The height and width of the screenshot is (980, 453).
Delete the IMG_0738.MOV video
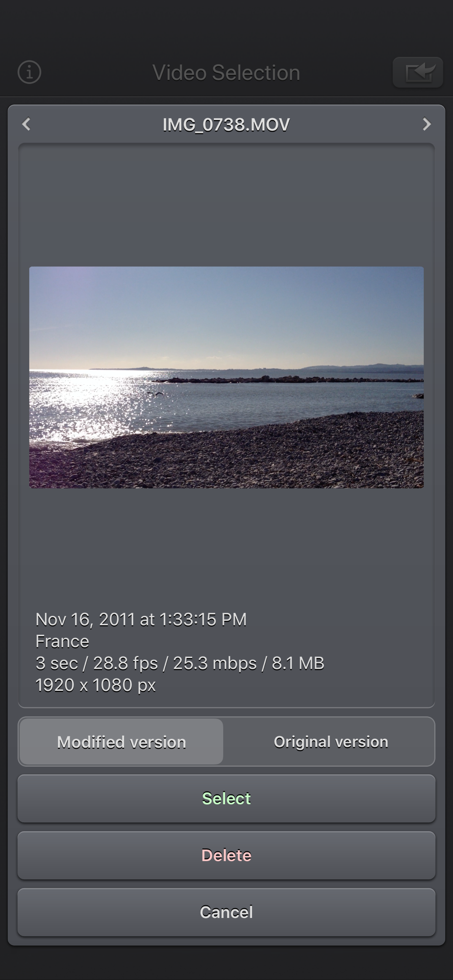[x=226, y=856]
